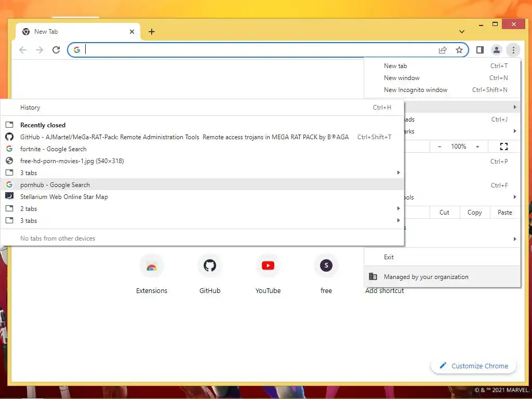Screen dimensions: 532x399
Task: Click the History row arrow in Chrome menu
Action: point(515,107)
